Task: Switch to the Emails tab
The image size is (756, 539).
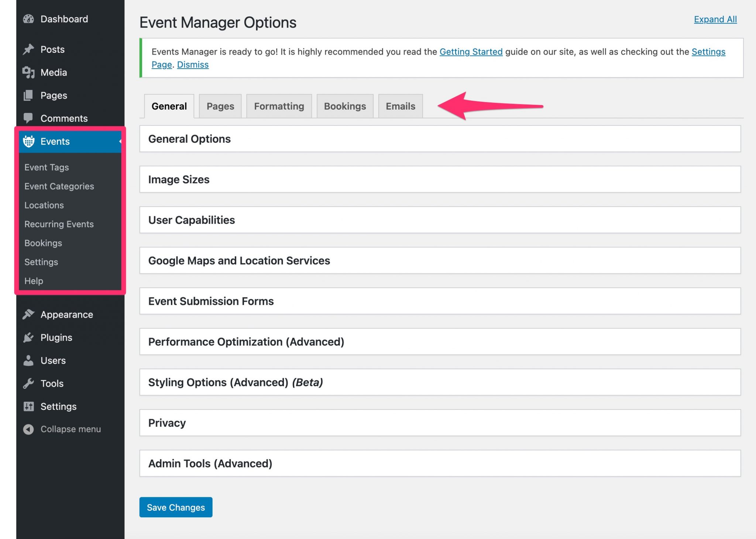Action: point(400,106)
